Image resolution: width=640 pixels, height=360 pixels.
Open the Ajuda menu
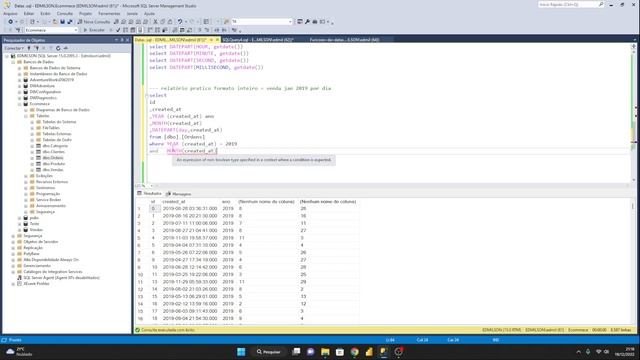click(149, 13)
